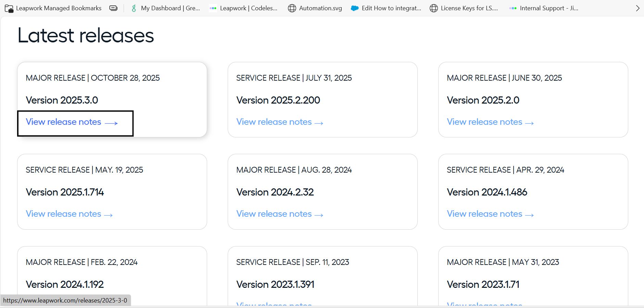Click the Version 2023.1.71 card title

(x=483, y=284)
